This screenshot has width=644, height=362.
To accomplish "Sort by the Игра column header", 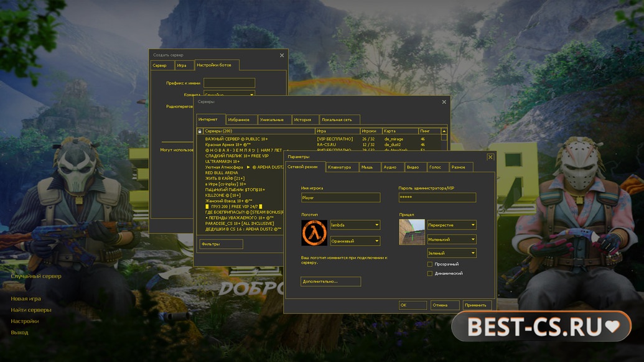I will point(337,131).
